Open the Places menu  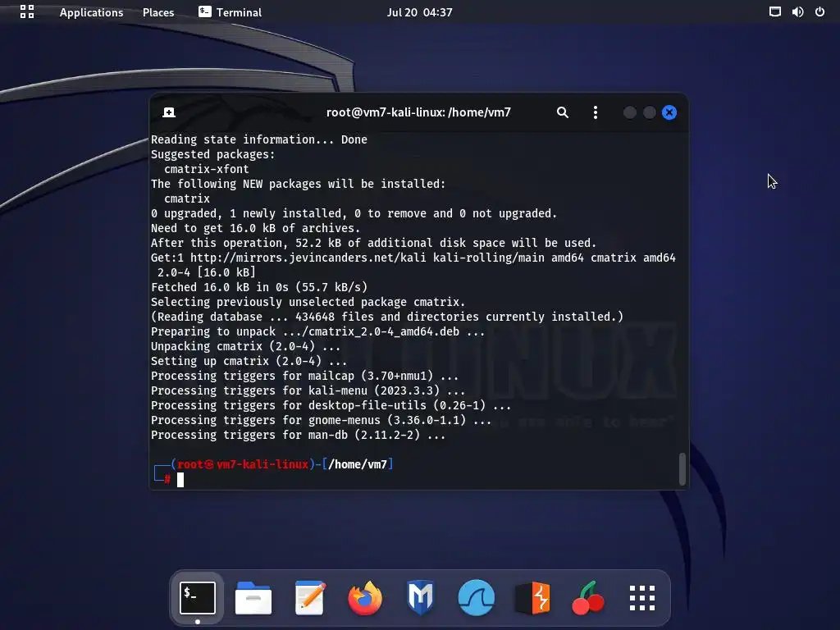coord(158,12)
